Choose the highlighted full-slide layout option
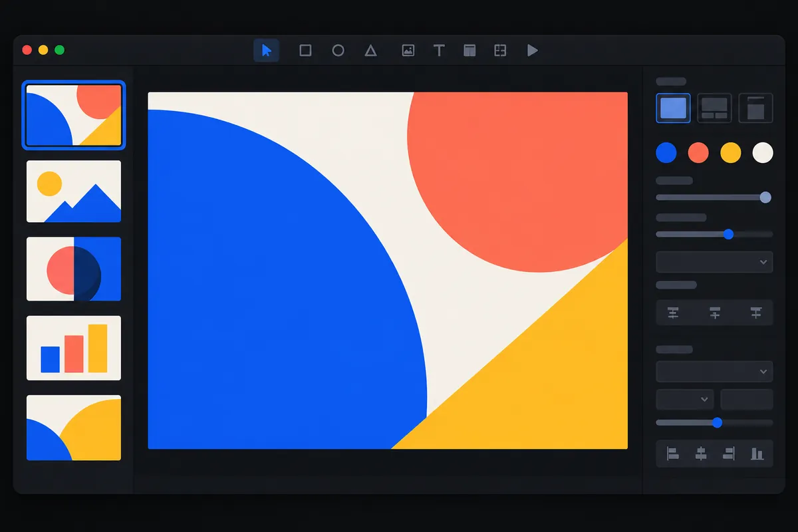The height and width of the screenshot is (532, 798). [673, 108]
